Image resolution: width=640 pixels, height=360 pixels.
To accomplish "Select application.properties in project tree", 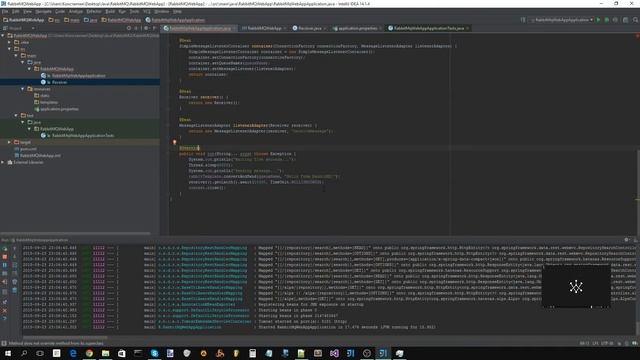I will point(59,109).
